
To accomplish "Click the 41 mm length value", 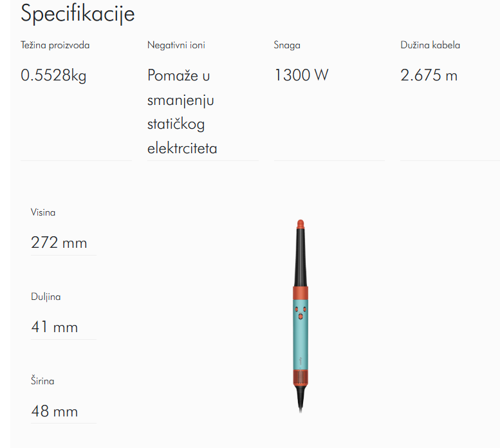I will (55, 327).
